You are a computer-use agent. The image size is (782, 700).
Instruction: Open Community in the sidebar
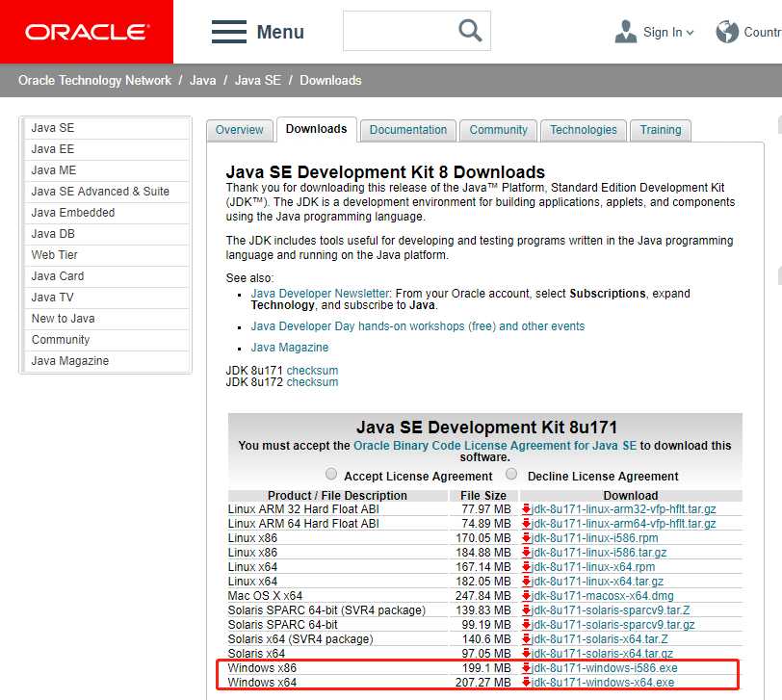pos(106,340)
